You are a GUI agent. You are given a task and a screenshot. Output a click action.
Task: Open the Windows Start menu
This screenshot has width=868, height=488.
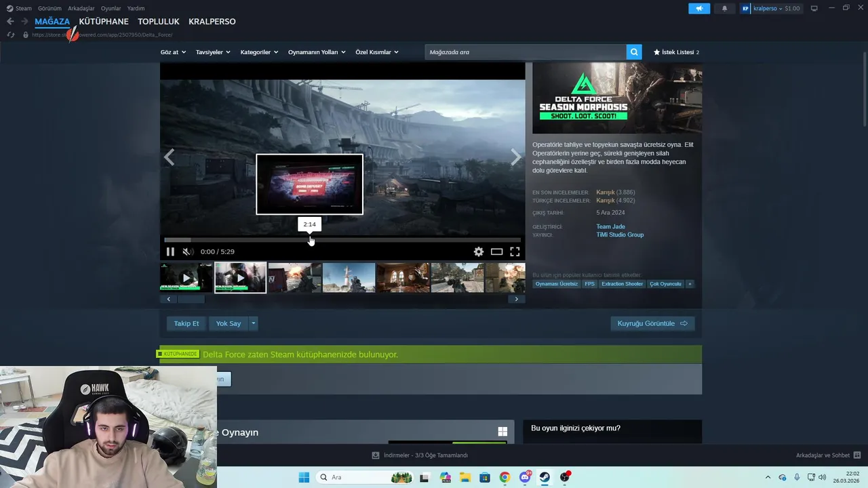click(x=304, y=477)
